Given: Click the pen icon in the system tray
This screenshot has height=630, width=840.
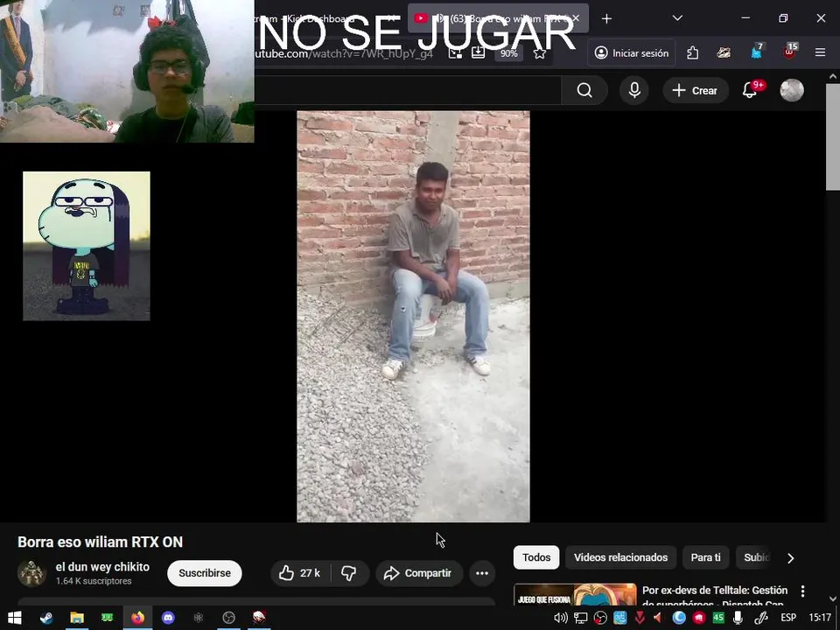Looking at the screenshot, I should (760, 619).
